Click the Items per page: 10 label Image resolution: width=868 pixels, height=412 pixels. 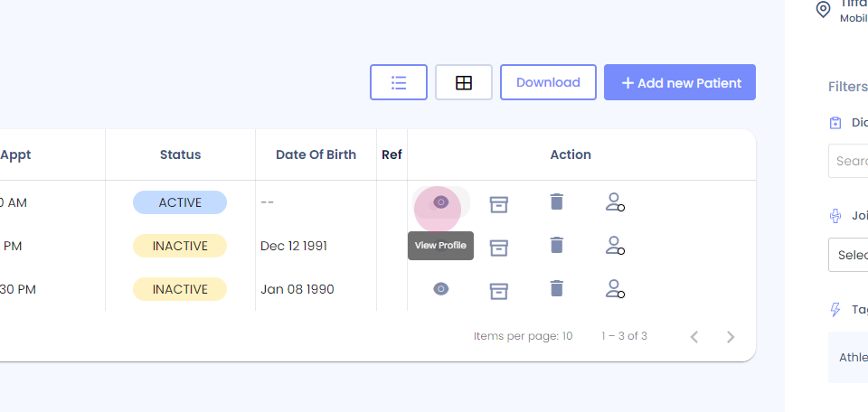point(524,336)
